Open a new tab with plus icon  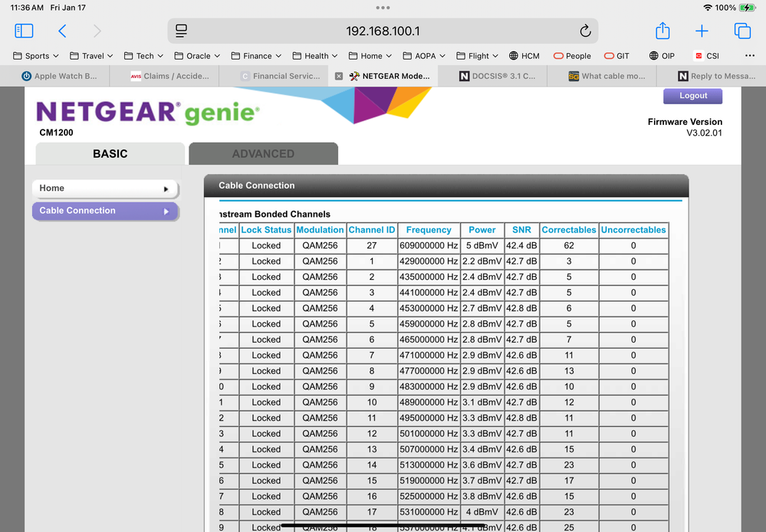[702, 31]
